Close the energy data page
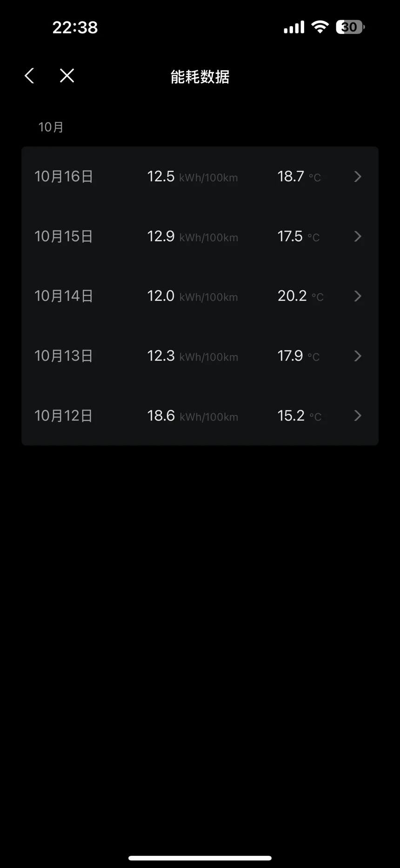 67,75
